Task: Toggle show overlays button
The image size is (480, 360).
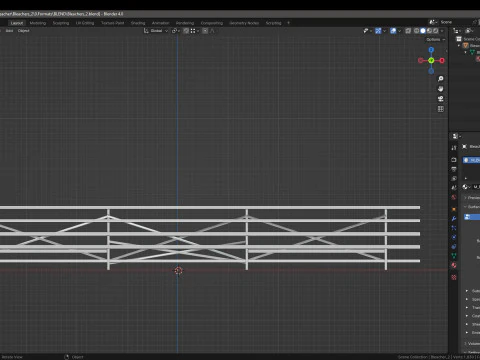Action: click(393, 31)
